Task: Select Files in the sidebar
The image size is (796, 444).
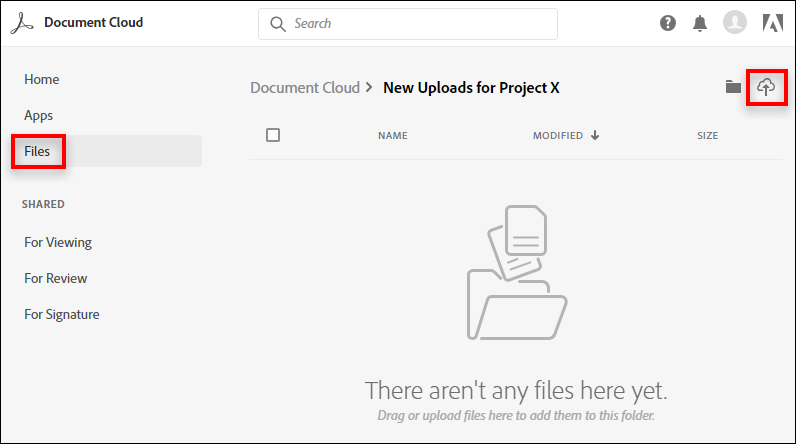Action: click(x=38, y=151)
